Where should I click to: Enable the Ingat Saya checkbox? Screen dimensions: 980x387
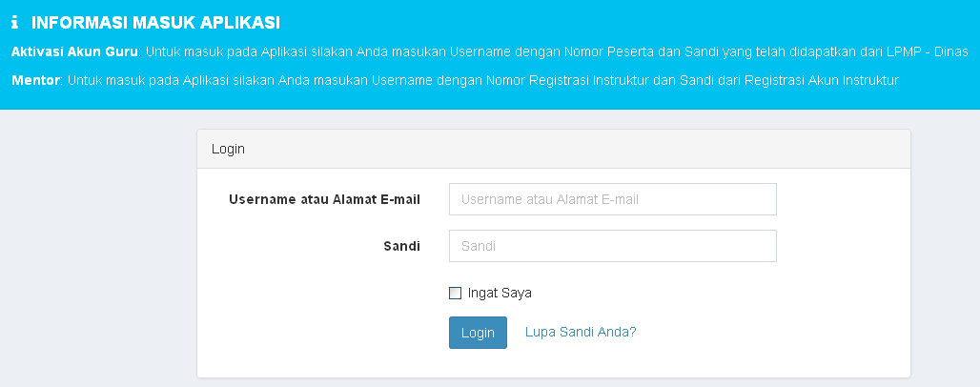coord(456,294)
